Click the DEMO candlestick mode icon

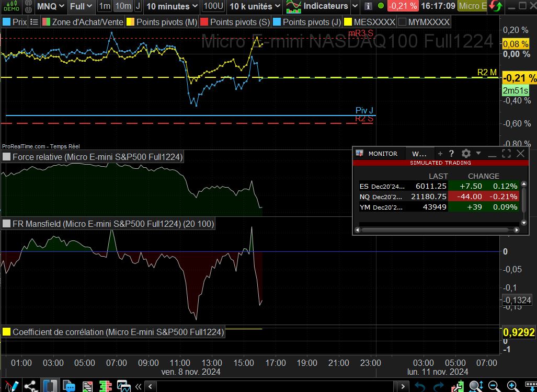[12, 6]
